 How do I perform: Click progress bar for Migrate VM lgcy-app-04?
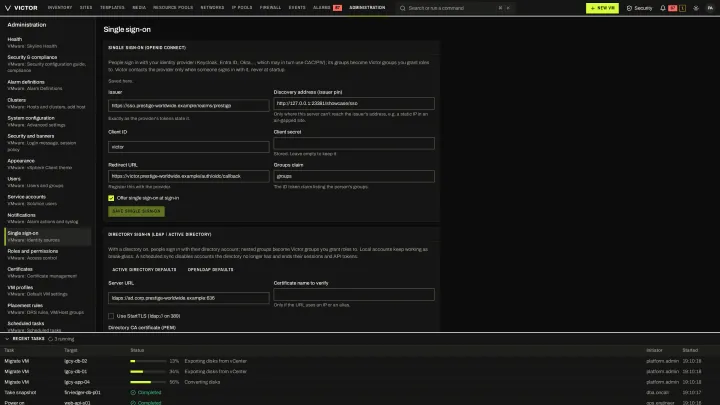pyautogui.click(x=148, y=382)
